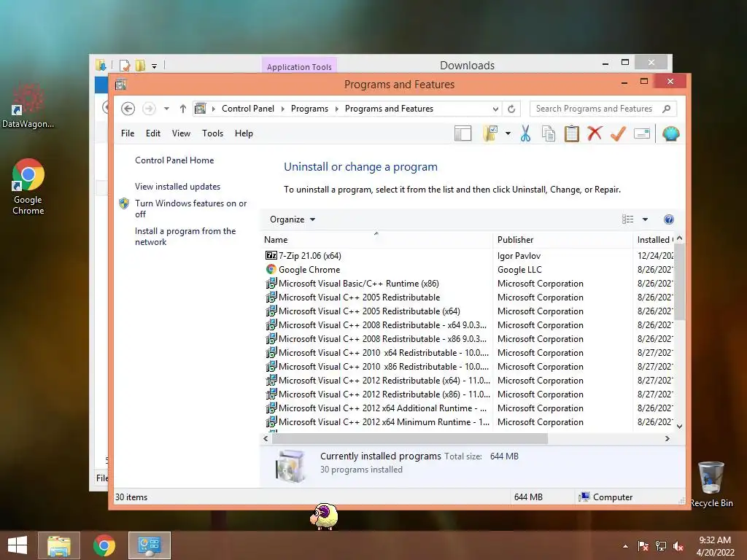Image resolution: width=747 pixels, height=560 pixels.
Task: Open View installed updates link
Action: 178,187
